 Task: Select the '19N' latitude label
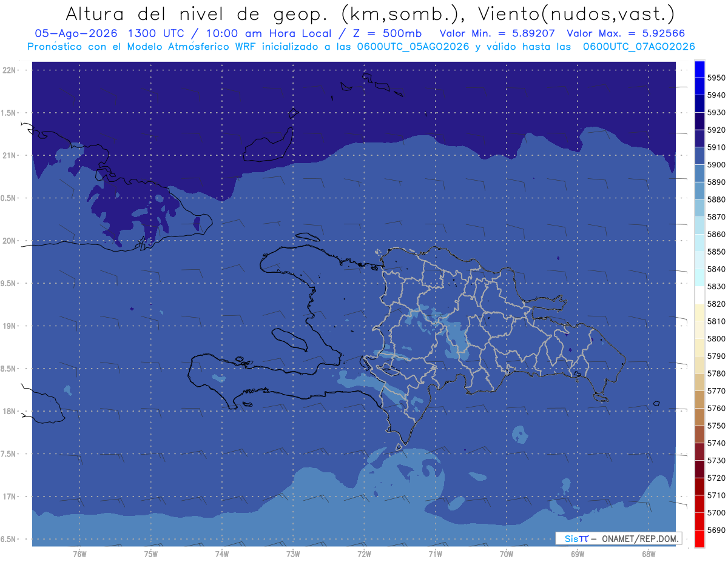[x=10, y=326]
